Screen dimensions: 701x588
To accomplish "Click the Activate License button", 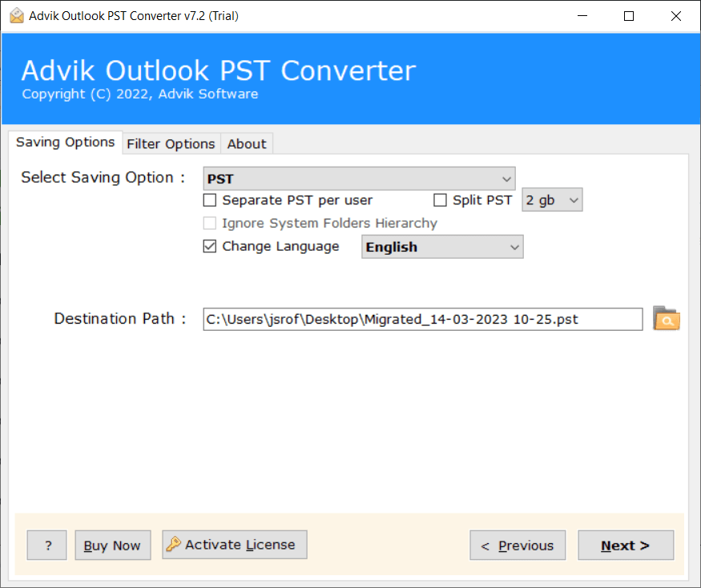I will coord(234,545).
